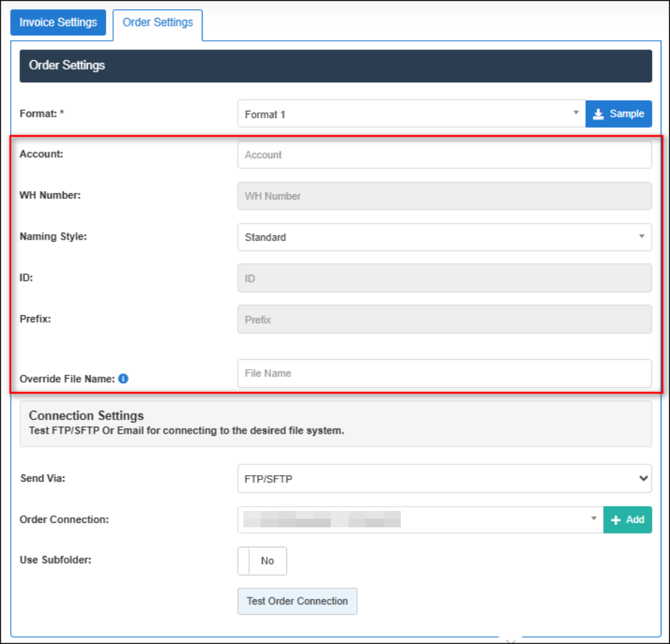The height and width of the screenshot is (644, 670).
Task: Open the Order Connection dropdown
Action: [419, 520]
